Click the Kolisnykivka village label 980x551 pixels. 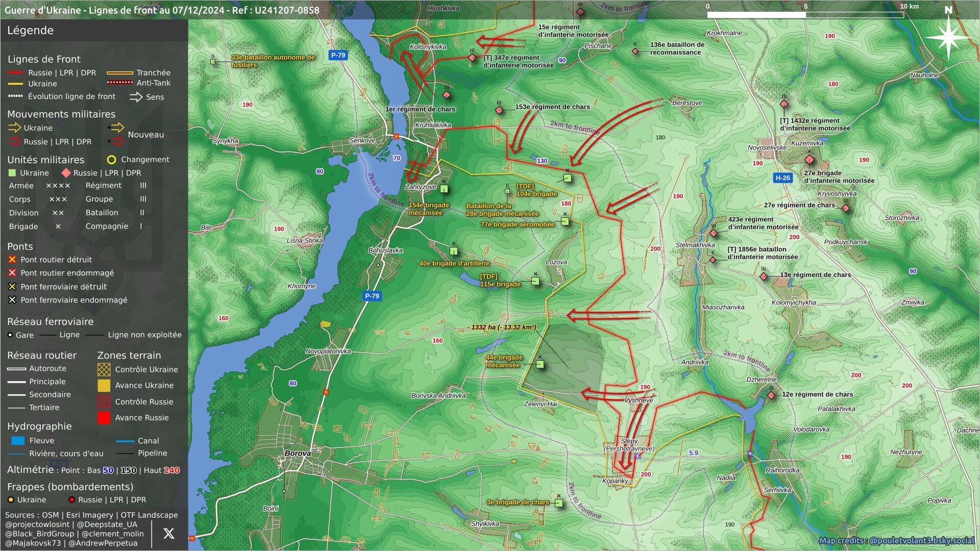(428, 47)
